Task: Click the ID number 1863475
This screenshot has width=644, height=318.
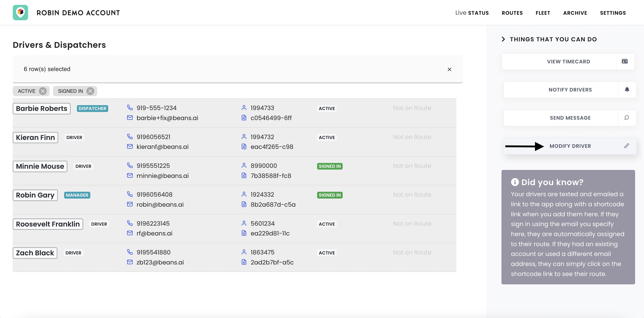Action: pos(263,252)
